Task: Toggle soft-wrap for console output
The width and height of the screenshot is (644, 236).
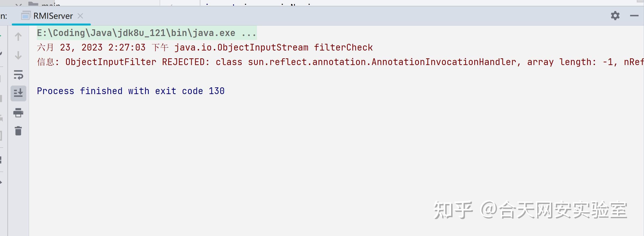Action: [18, 74]
